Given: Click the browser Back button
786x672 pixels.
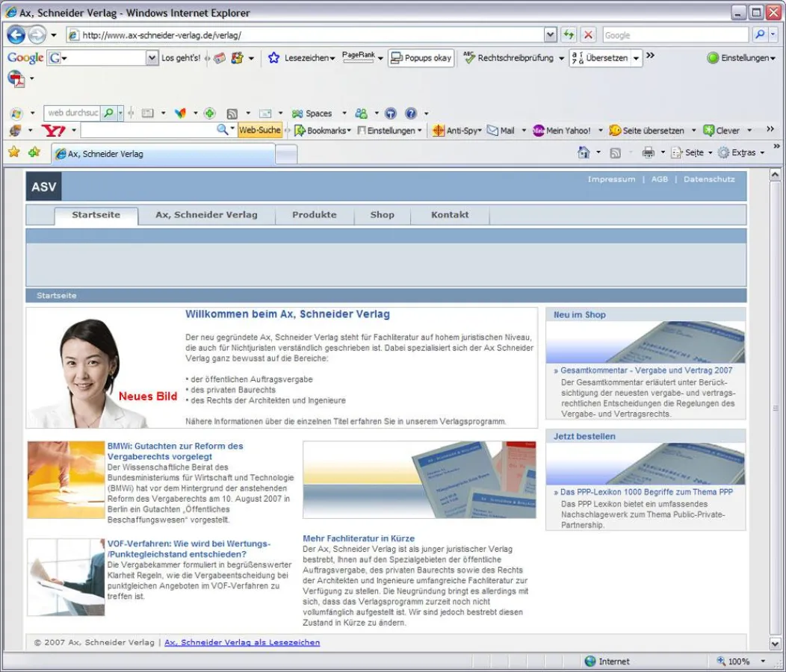Looking at the screenshot, I should coord(16,35).
